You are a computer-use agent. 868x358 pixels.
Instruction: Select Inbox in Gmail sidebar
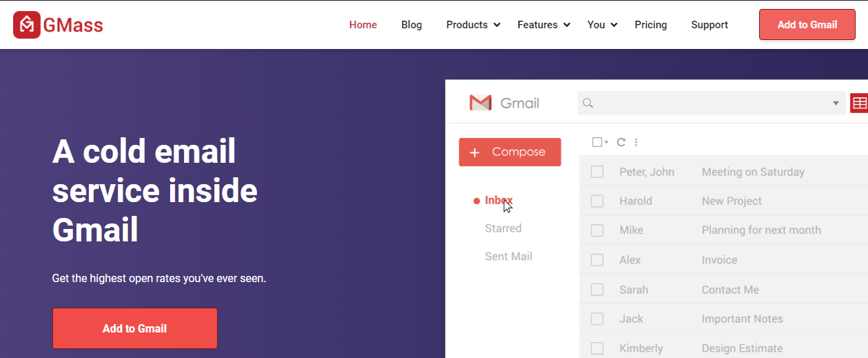[x=499, y=200]
